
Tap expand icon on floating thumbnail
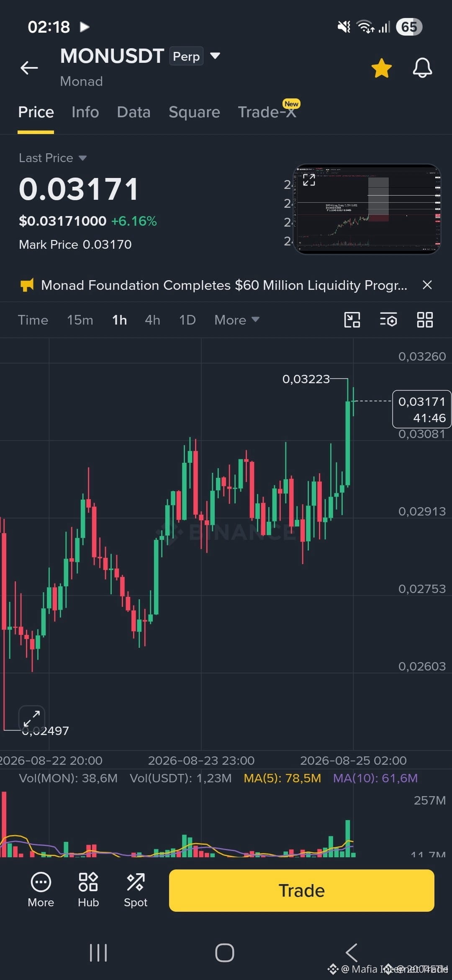pos(309,180)
